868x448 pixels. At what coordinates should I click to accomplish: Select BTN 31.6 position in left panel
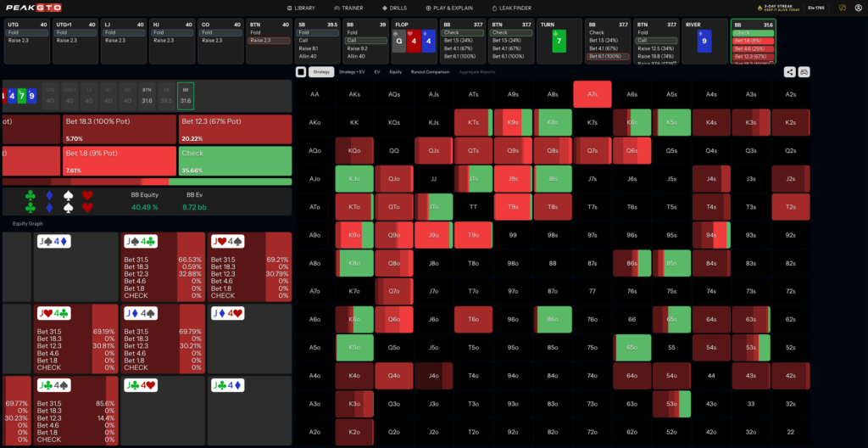[147, 95]
